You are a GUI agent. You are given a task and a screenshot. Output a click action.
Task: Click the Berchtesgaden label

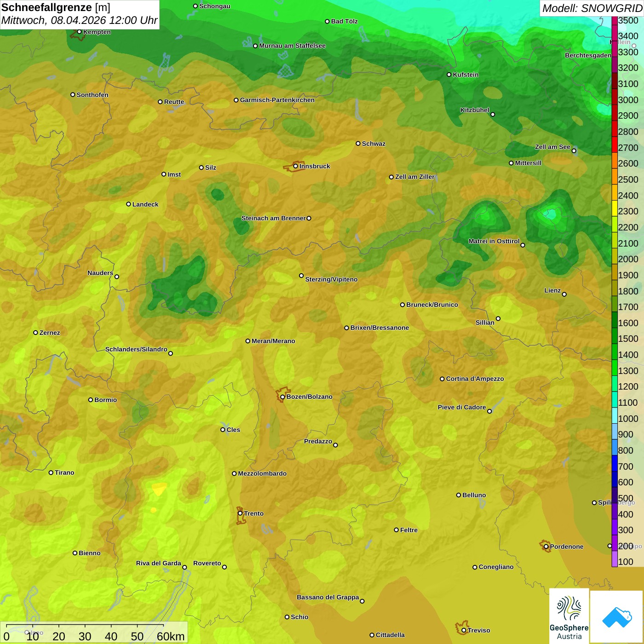click(588, 55)
